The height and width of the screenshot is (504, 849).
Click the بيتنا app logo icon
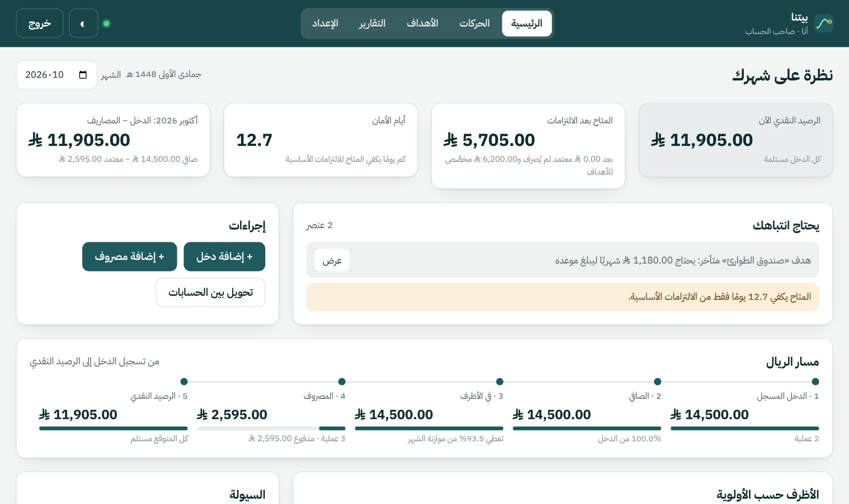click(824, 23)
